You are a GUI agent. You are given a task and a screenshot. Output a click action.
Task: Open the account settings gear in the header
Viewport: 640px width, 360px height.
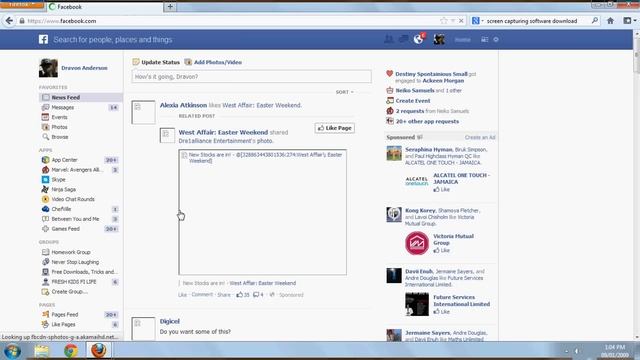coord(496,40)
